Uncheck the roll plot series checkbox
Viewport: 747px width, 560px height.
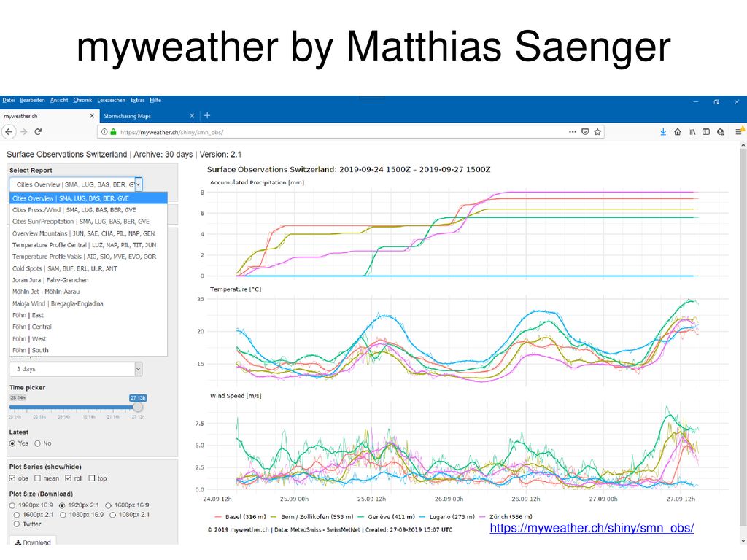coord(68,478)
